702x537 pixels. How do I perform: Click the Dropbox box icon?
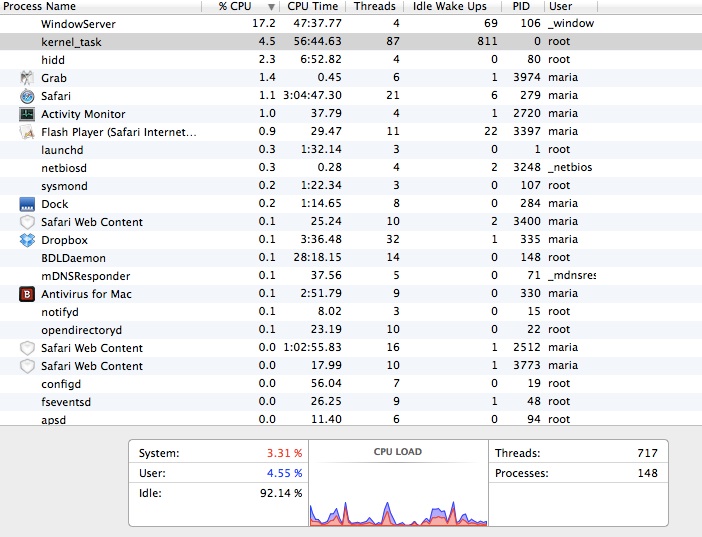[x=27, y=240]
